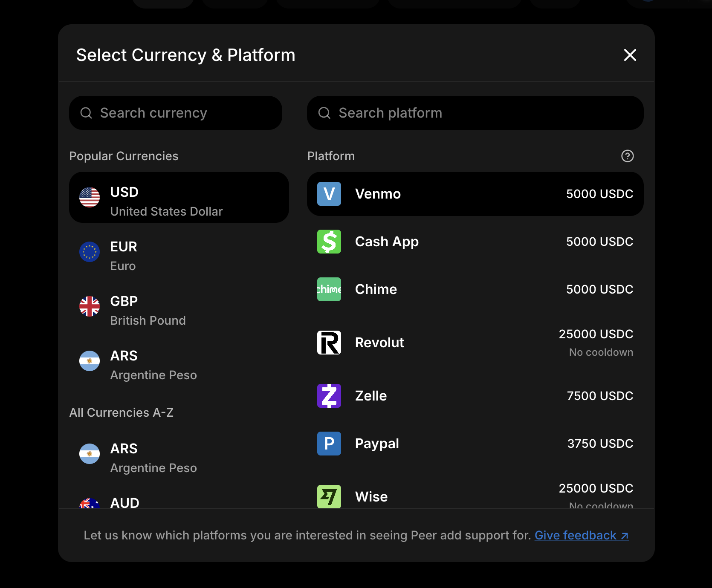Click the Revolut logo icon
712x588 pixels.
(329, 343)
